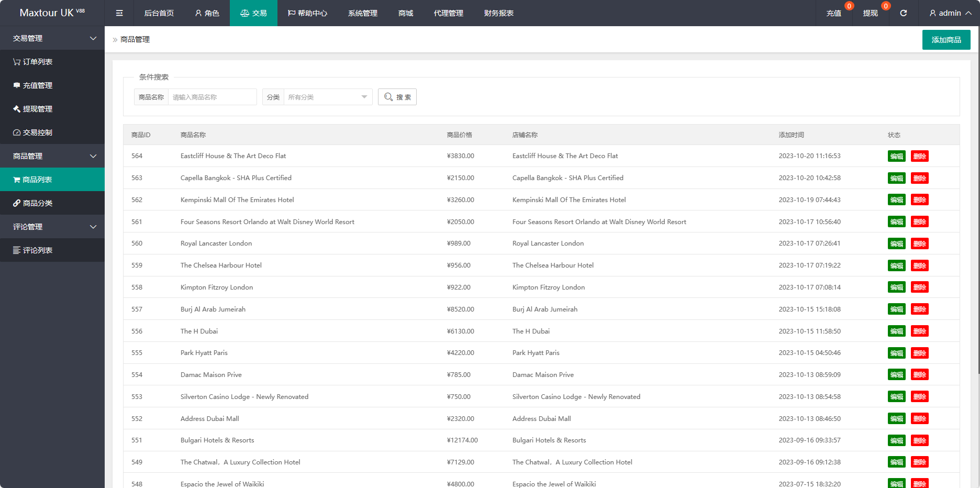The height and width of the screenshot is (488, 980).
Task: Click the 添加商品 button
Action: pos(946,40)
